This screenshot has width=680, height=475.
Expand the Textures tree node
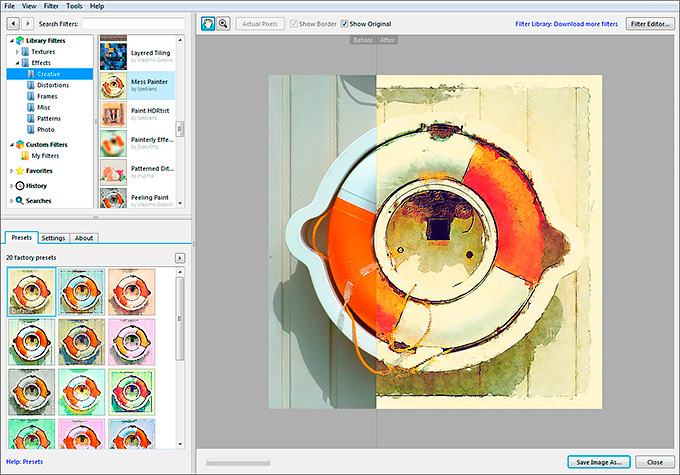(16, 51)
